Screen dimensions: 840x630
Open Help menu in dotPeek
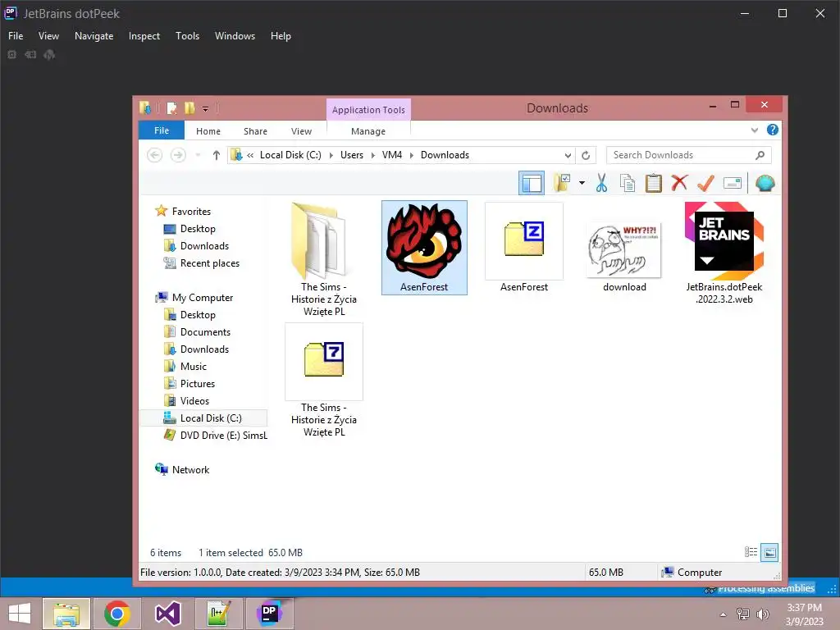click(x=281, y=36)
